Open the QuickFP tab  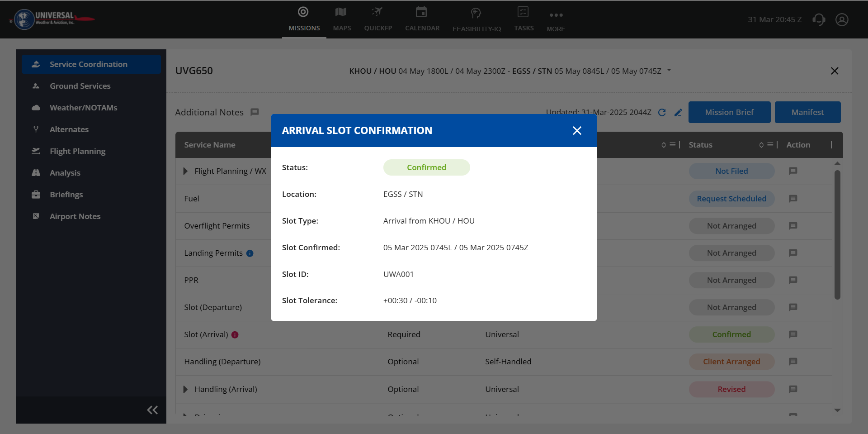378,19
